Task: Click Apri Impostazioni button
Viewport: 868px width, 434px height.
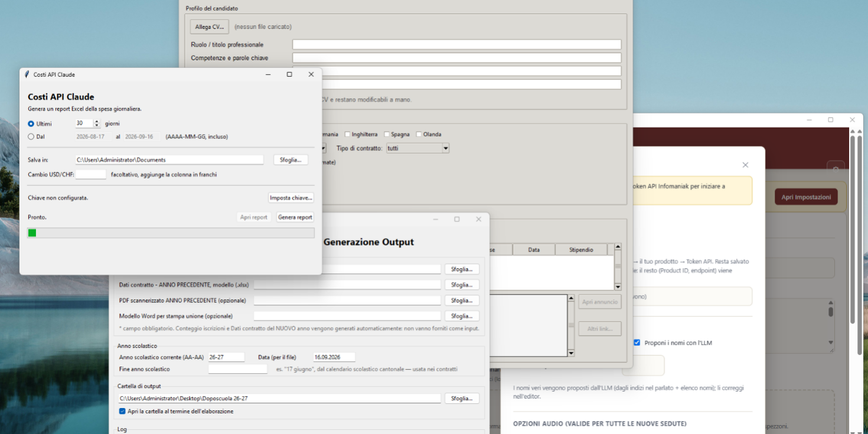Action: [806, 197]
